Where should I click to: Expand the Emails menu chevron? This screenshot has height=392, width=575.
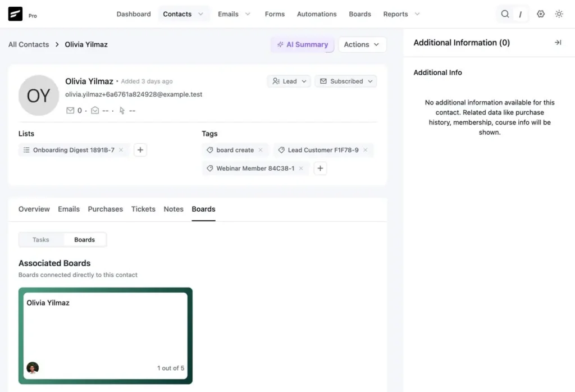[x=248, y=14]
